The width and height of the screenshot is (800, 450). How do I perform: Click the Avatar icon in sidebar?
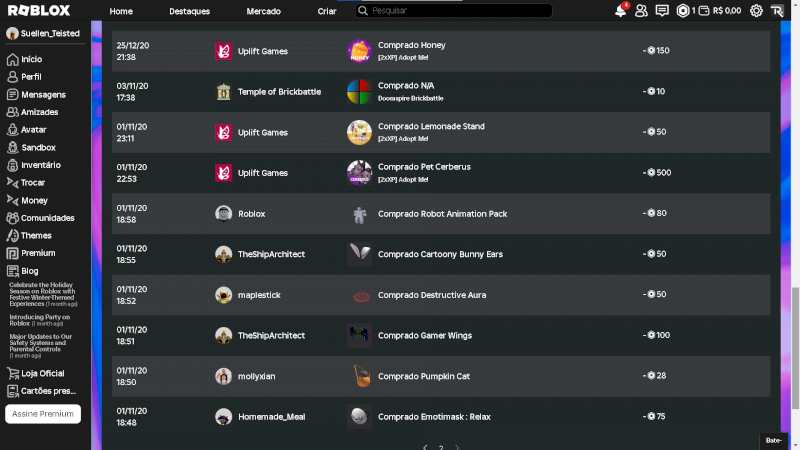pos(13,130)
